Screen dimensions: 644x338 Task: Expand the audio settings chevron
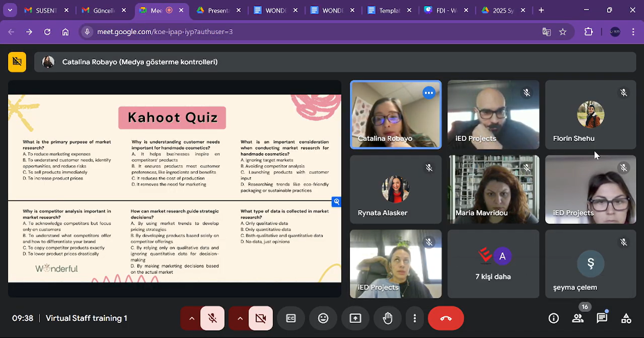[192, 318]
